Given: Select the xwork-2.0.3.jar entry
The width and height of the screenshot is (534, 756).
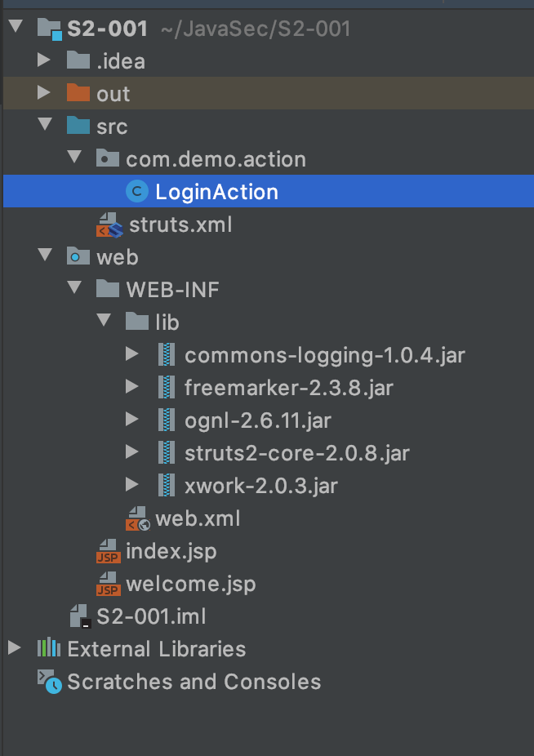Looking at the screenshot, I should pyautogui.click(x=260, y=486).
